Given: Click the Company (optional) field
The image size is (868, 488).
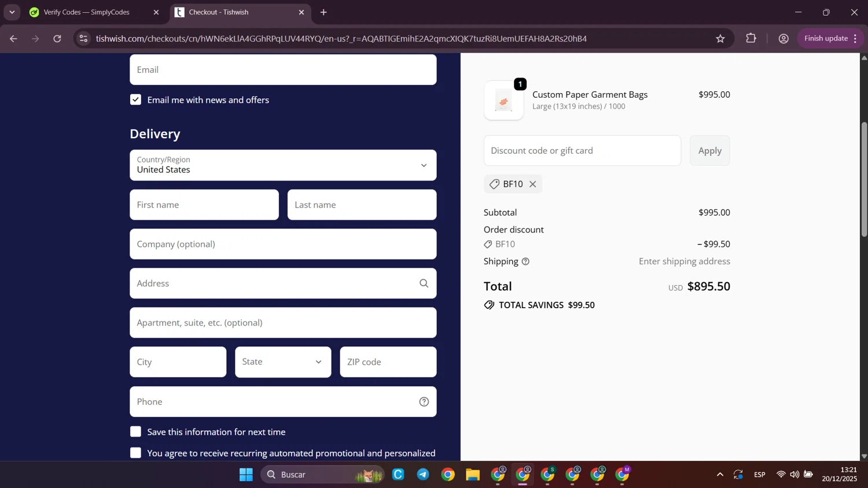Looking at the screenshot, I should tap(283, 244).
